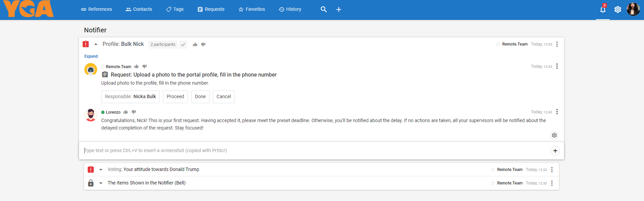Open the 2 participants chip
The image size is (644, 201).
point(163,45)
